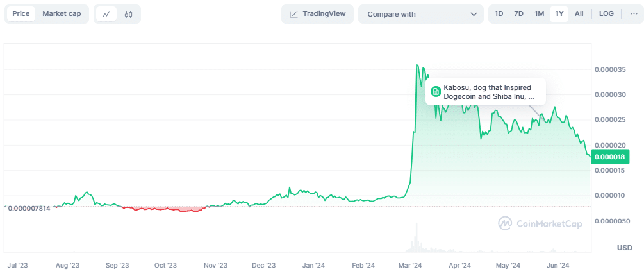Open the Kabosu news article tooltip
Viewport: 644px width, 276px height.
(488, 92)
